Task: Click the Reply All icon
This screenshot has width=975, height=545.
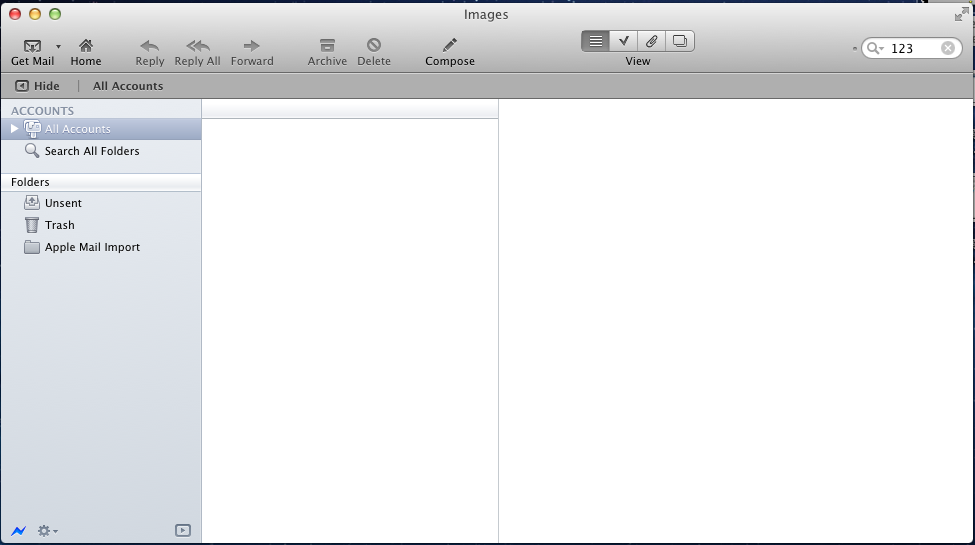Action: click(197, 46)
